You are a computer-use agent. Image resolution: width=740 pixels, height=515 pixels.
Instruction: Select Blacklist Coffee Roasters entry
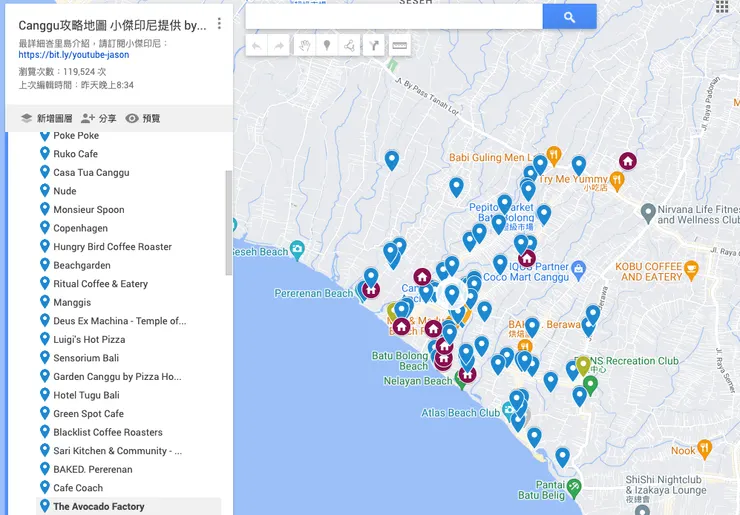[108, 432]
